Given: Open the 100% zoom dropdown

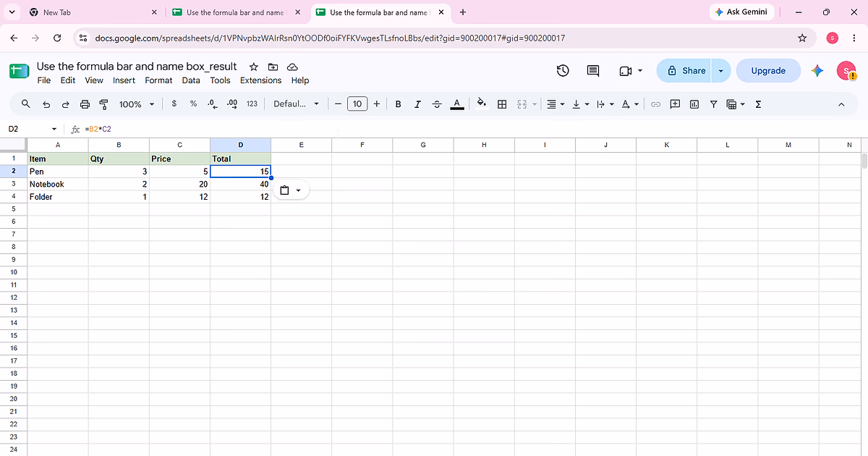Looking at the screenshot, I should pos(137,104).
